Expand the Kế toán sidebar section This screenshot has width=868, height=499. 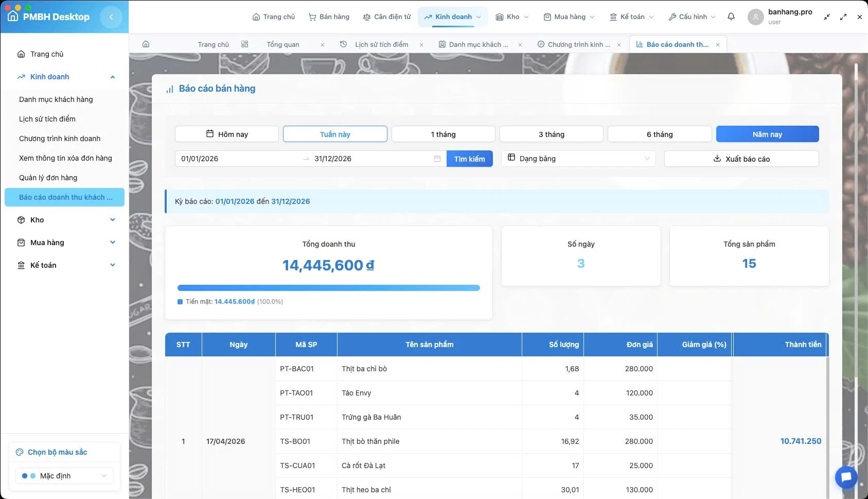coord(113,265)
